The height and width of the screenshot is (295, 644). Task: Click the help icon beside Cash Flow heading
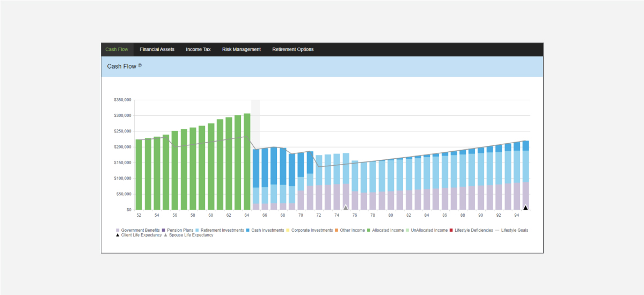click(x=140, y=65)
